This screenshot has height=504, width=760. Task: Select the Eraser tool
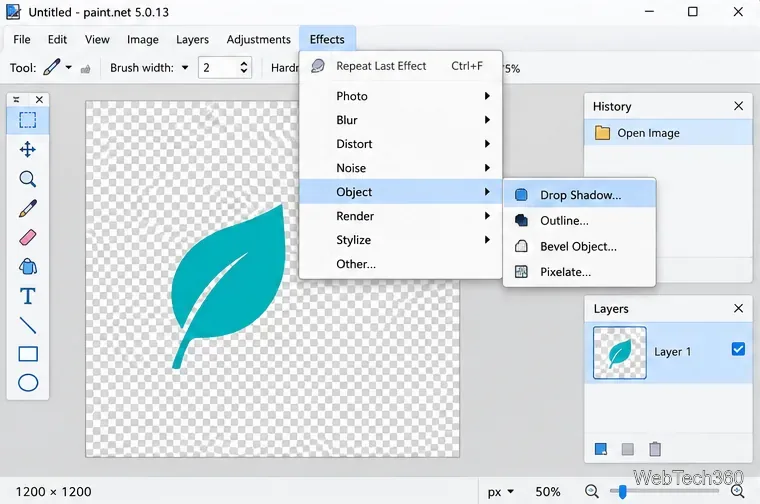click(x=28, y=237)
